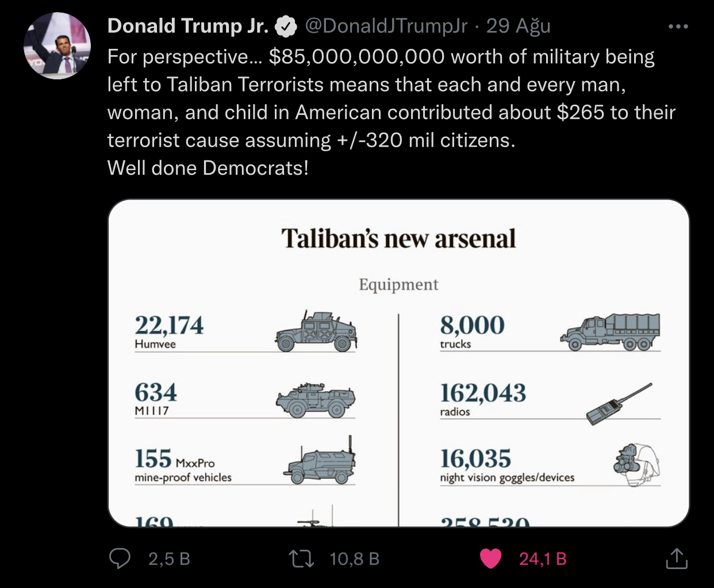Open the Donald Trump Jr. display name
Viewport: 714px width, 588px height.
(x=187, y=26)
